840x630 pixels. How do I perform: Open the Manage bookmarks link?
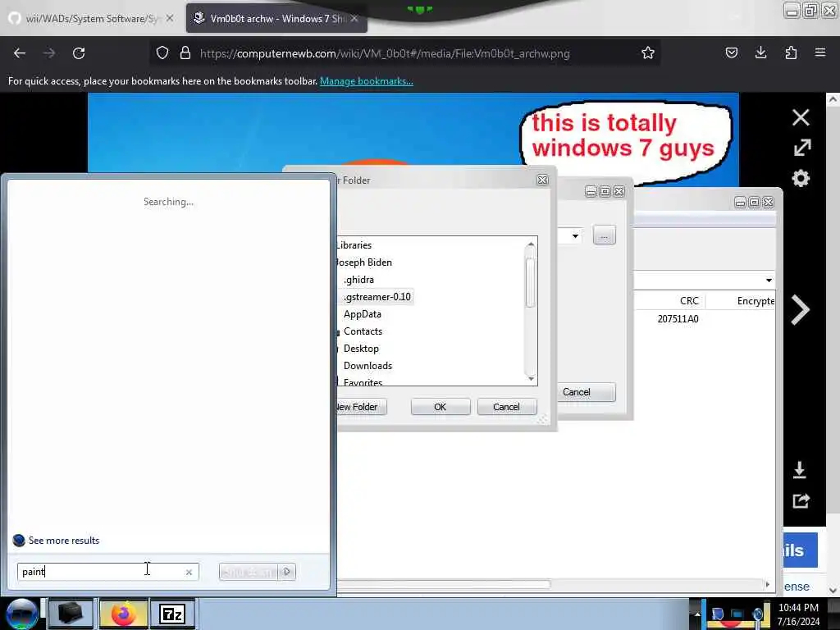pos(367,81)
